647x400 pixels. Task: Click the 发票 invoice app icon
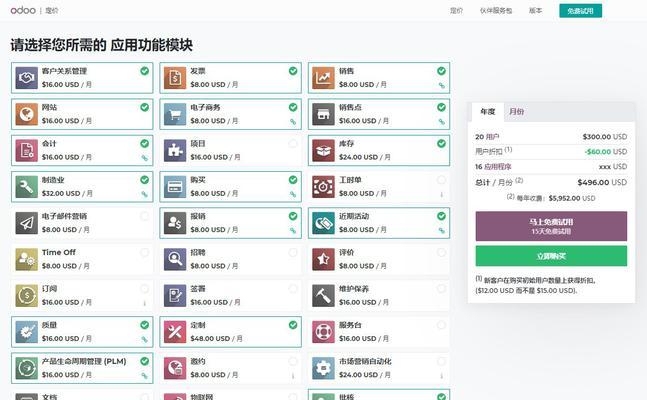point(175,78)
